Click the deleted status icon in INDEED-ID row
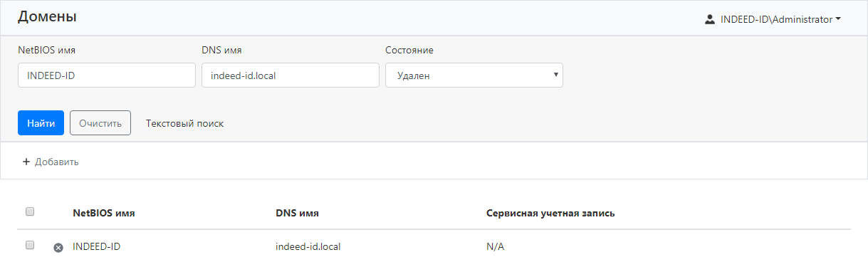Viewport: 868px width, 267px height. click(58, 247)
